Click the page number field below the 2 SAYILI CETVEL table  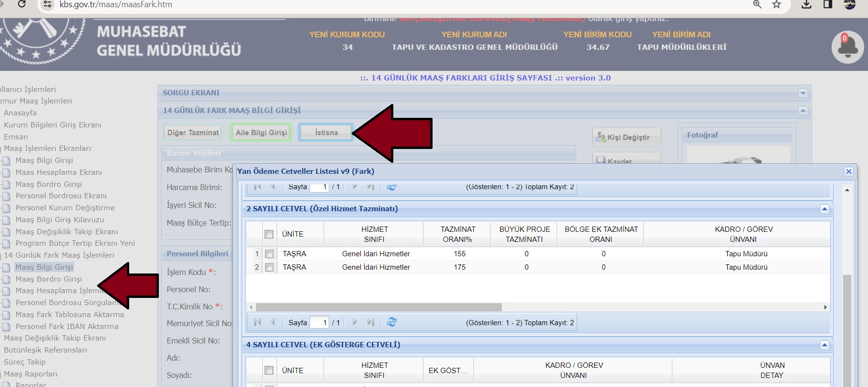tap(319, 322)
